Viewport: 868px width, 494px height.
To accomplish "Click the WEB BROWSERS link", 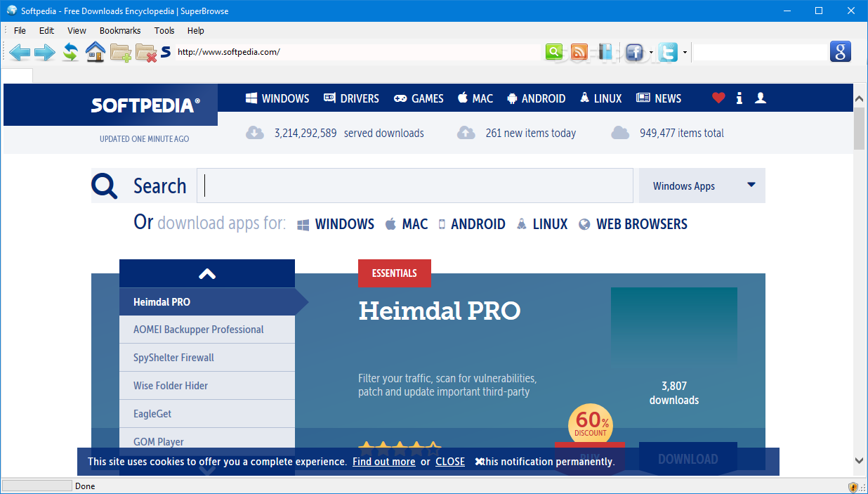I will coord(633,224).
